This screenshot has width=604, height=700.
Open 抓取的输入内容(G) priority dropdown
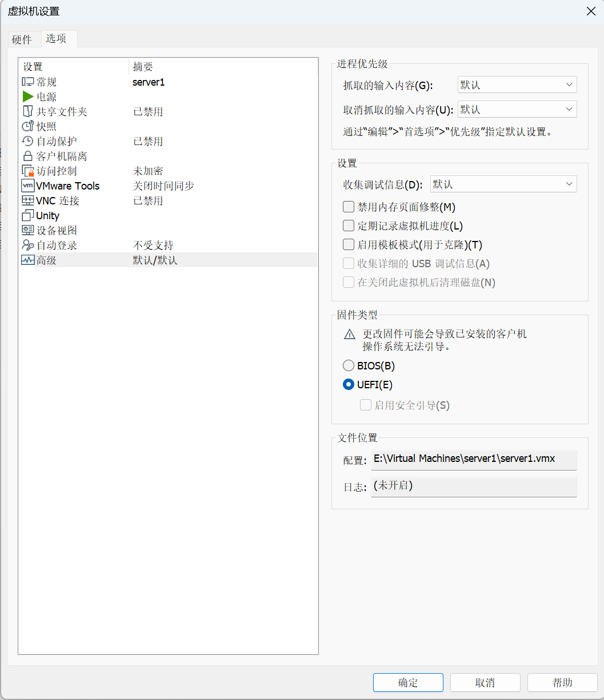coord(517,85)
